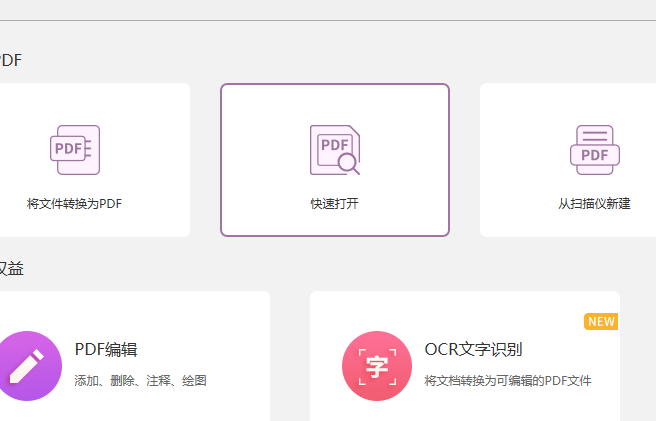Open the 将文件转换为PDF card
656x421 pixels.
(95, 160)
